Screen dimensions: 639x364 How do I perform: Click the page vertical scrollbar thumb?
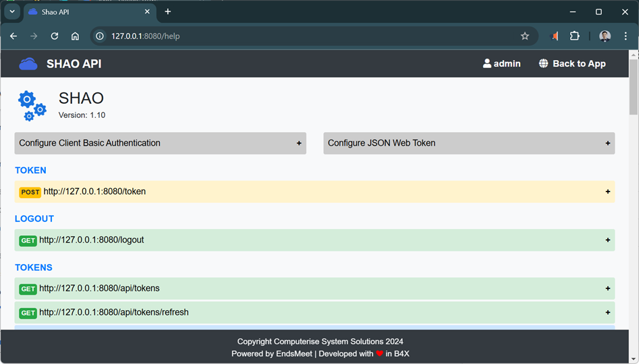click(x=634, y=87)
